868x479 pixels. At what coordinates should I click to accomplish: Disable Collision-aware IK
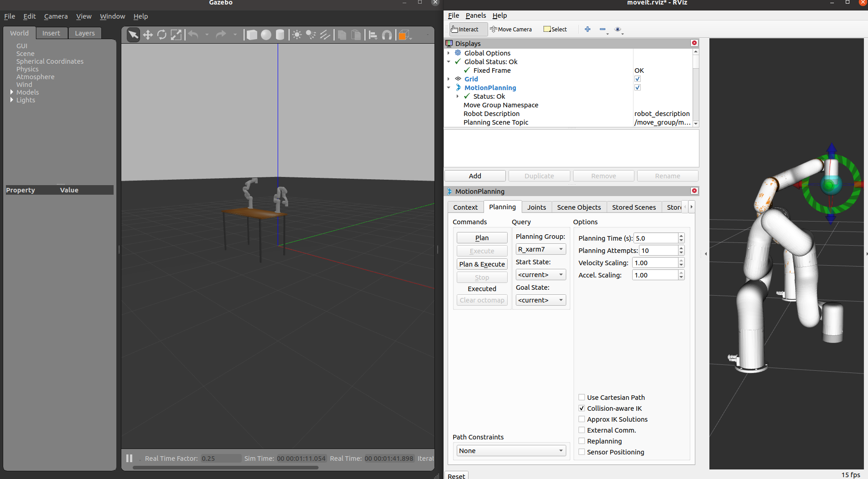[x=582, y=408]
